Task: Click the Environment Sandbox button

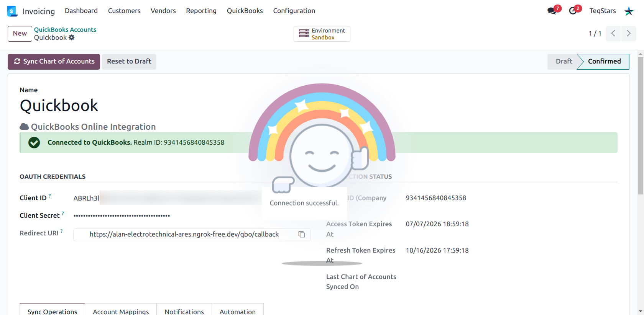Action: click(x=322, y=34)
